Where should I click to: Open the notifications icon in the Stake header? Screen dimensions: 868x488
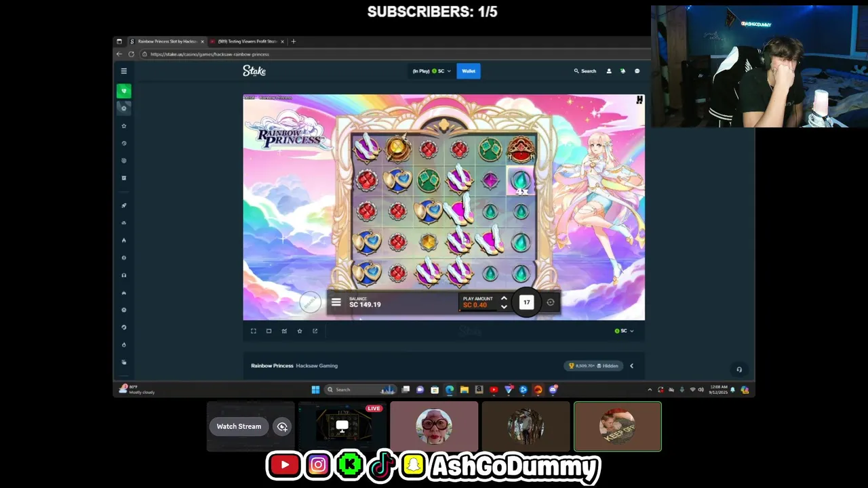coord(623,70)
